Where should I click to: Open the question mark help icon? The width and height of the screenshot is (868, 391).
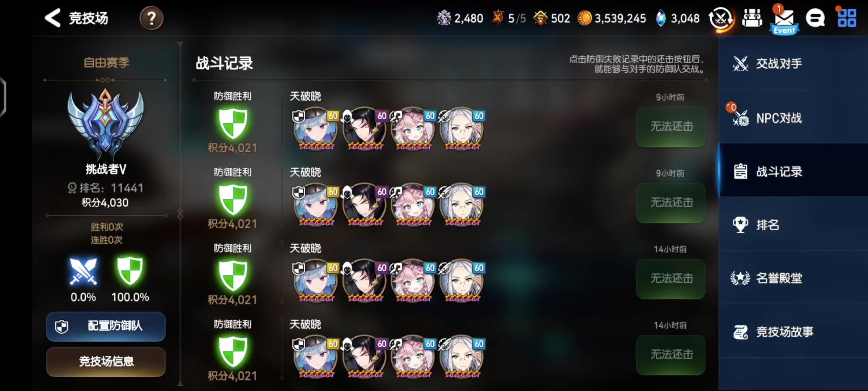pos(151,18)
